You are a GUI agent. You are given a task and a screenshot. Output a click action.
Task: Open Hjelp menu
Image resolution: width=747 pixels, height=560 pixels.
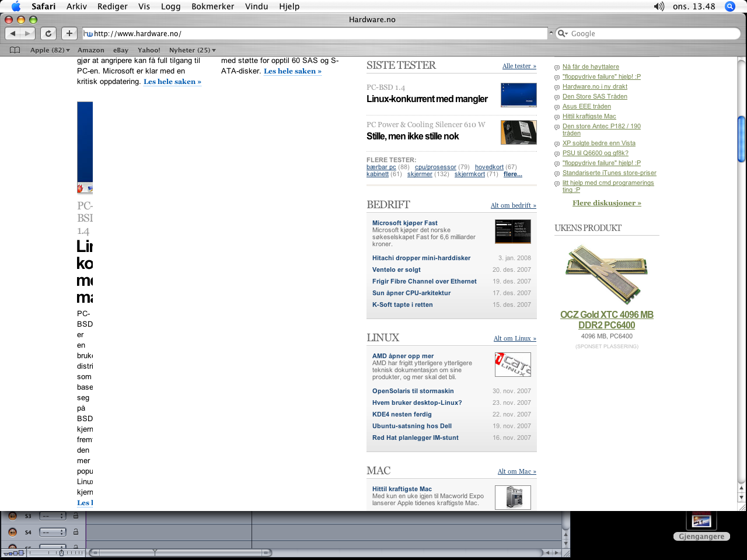coord(289,6)
